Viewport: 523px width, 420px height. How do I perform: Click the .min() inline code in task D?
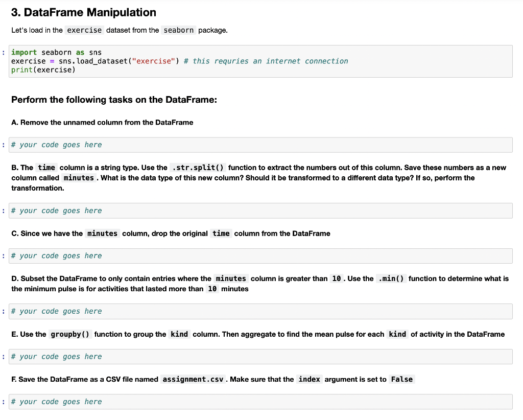(x=390, y=278)
